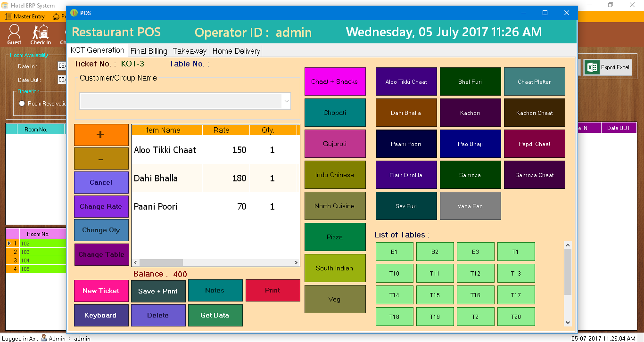Viewport: 644px width, 342px height.
Task: Add Chaat Platter item
Action: [535, 81]
